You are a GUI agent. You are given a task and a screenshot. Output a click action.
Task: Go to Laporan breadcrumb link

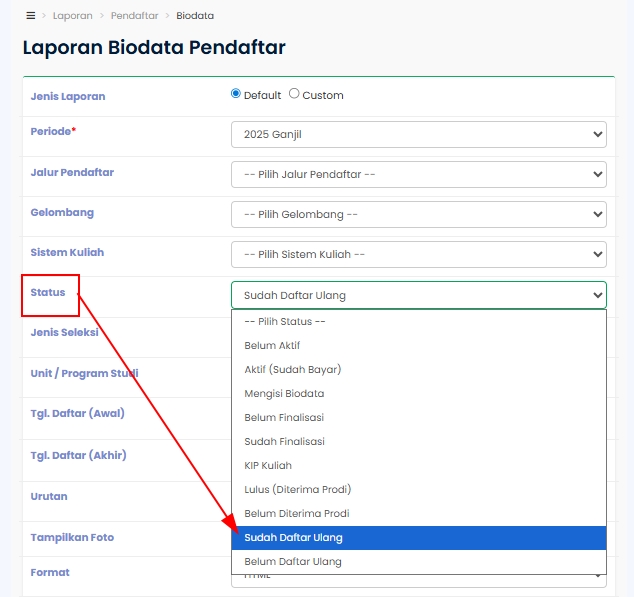pyautogui.click(x=72, y=16)
